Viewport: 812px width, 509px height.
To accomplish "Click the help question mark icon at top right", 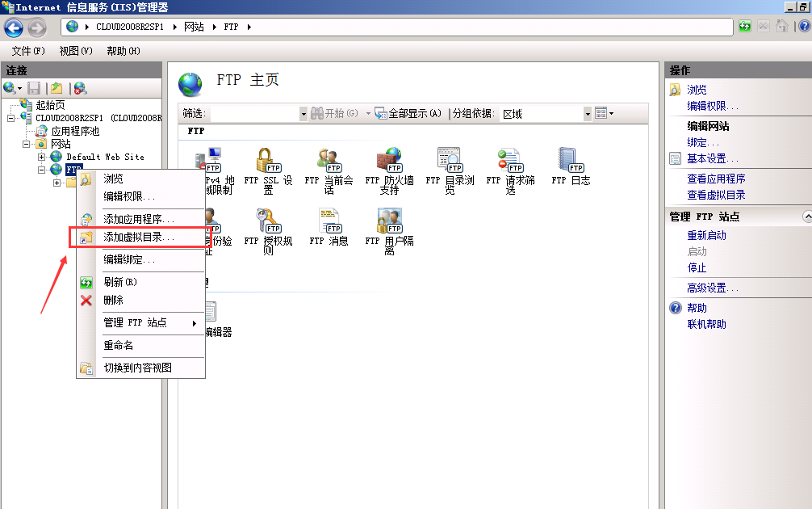I will coord(804,27).
